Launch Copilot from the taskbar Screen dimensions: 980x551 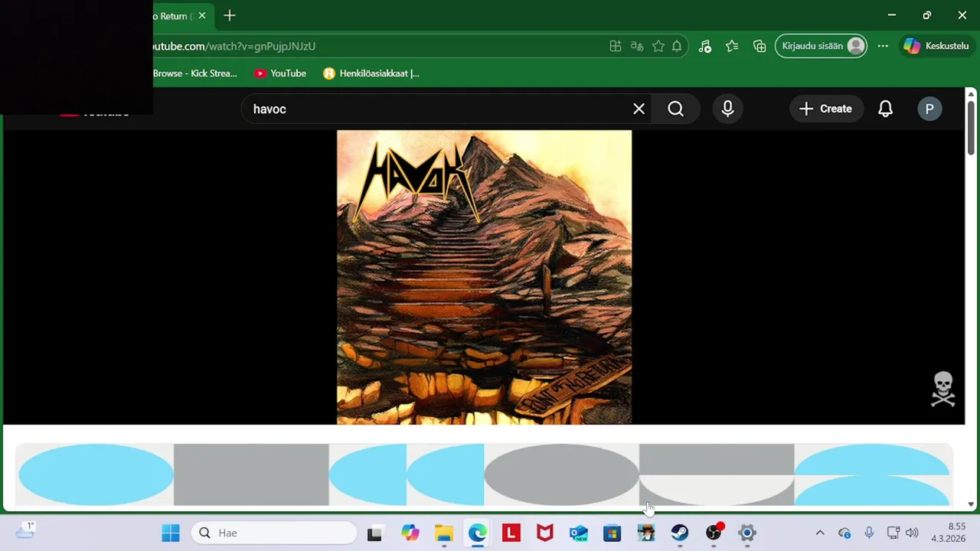(410, 533)
